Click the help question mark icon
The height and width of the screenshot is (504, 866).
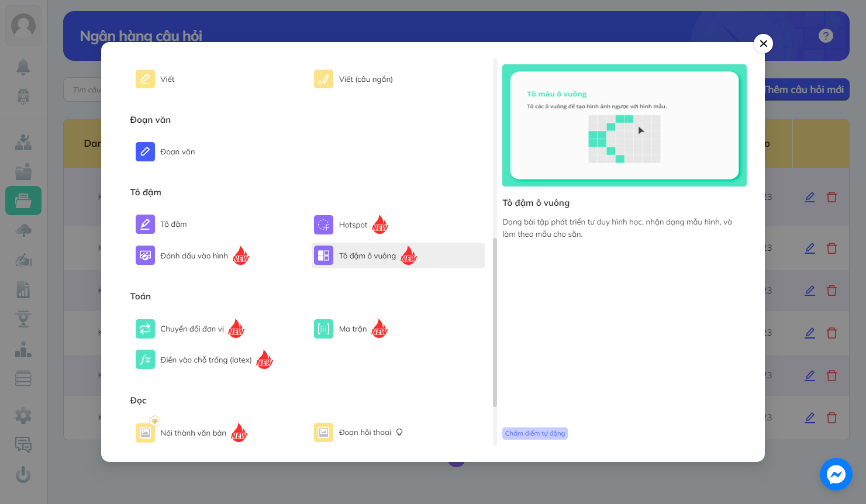(x=826, y=36)
